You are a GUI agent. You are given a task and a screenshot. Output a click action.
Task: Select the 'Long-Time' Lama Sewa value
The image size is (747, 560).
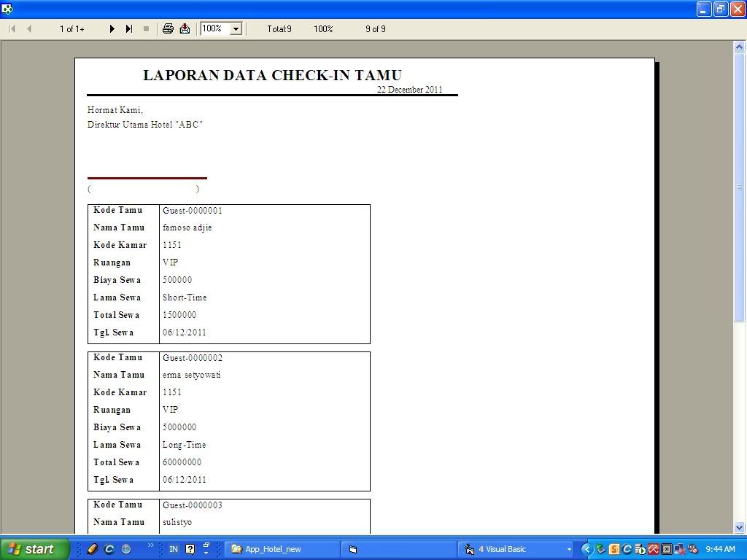(x=185, y=445)
